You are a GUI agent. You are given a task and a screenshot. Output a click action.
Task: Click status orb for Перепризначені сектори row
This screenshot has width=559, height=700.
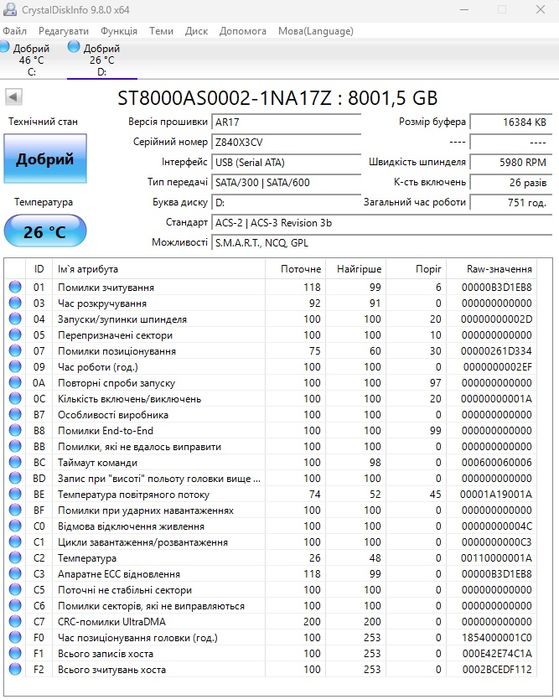point(15,334)
